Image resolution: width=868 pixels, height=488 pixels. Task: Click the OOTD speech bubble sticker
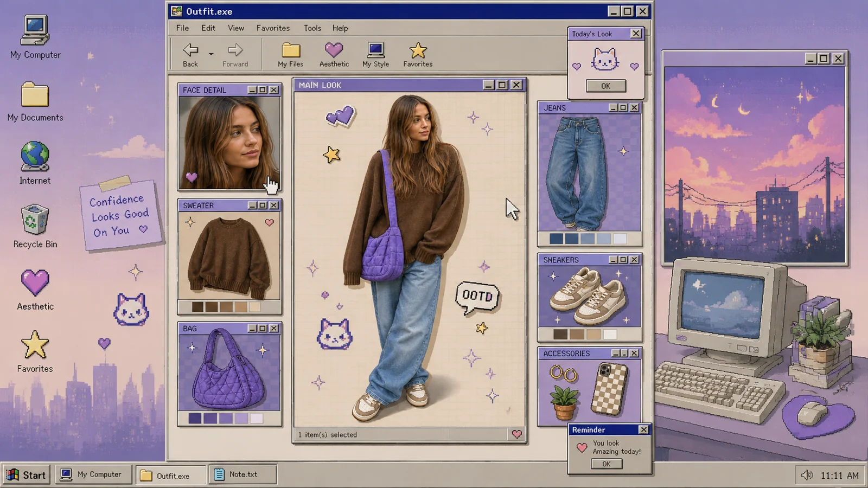pyautogui.click(x=477, y=298)
